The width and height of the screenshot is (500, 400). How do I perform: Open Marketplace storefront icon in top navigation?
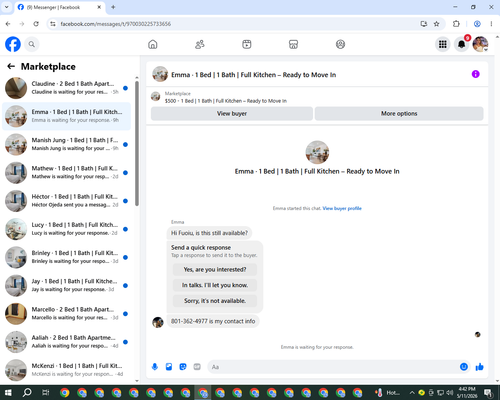point(293,44)
